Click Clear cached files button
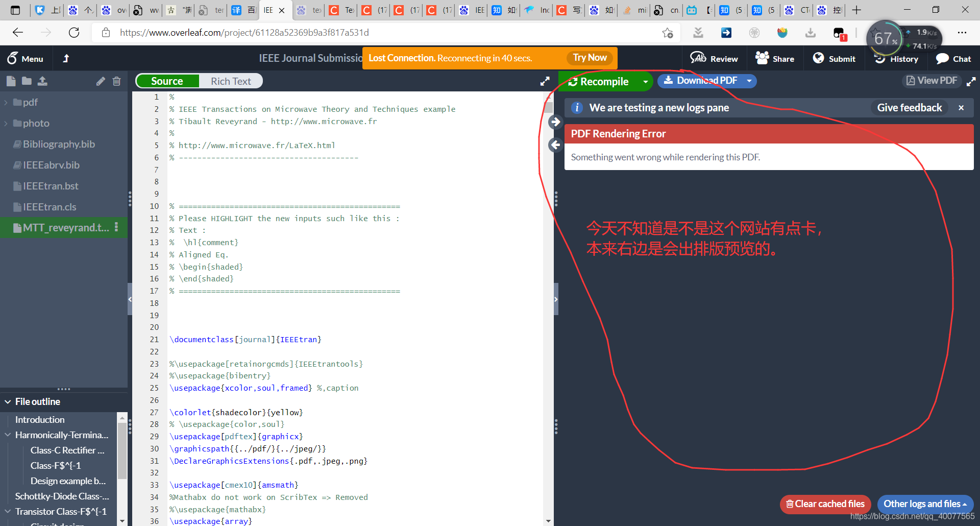 coord(825,504)
